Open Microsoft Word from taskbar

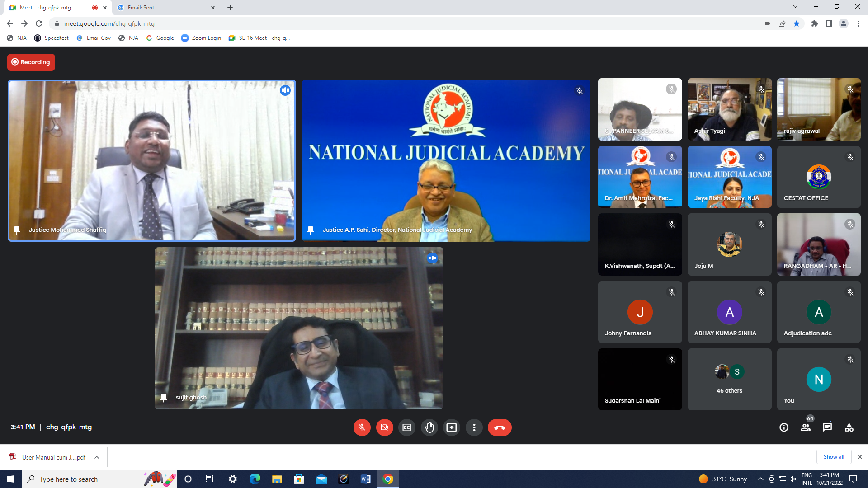(x=366, y=479)
